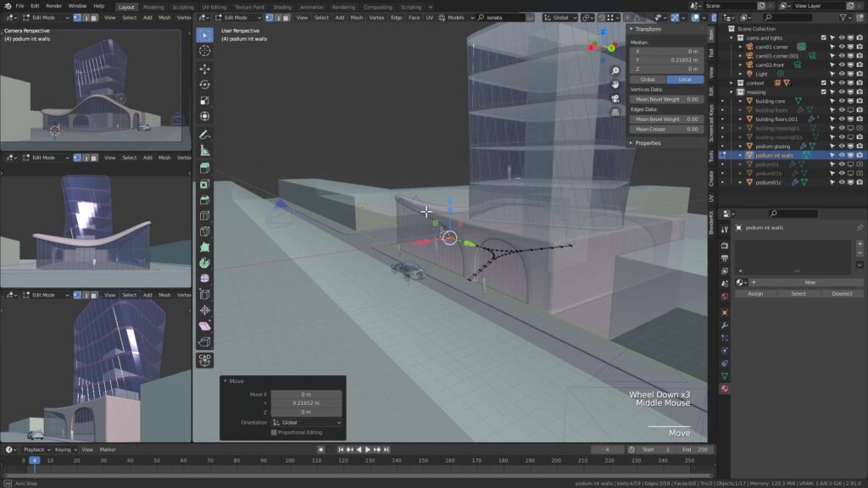This screenshot has height=488, width=868.
Task: Toggle visibility of podium01c
Action: click(x=842, y=182)
